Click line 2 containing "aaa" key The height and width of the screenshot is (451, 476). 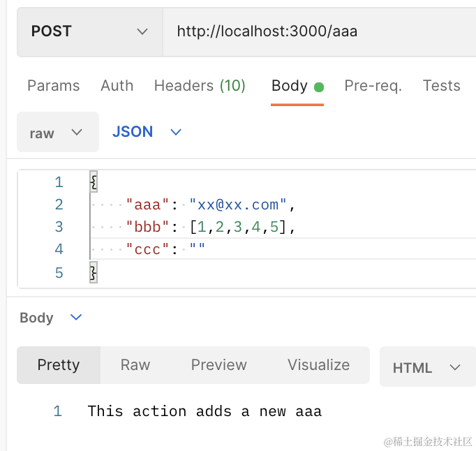point(209,205)
